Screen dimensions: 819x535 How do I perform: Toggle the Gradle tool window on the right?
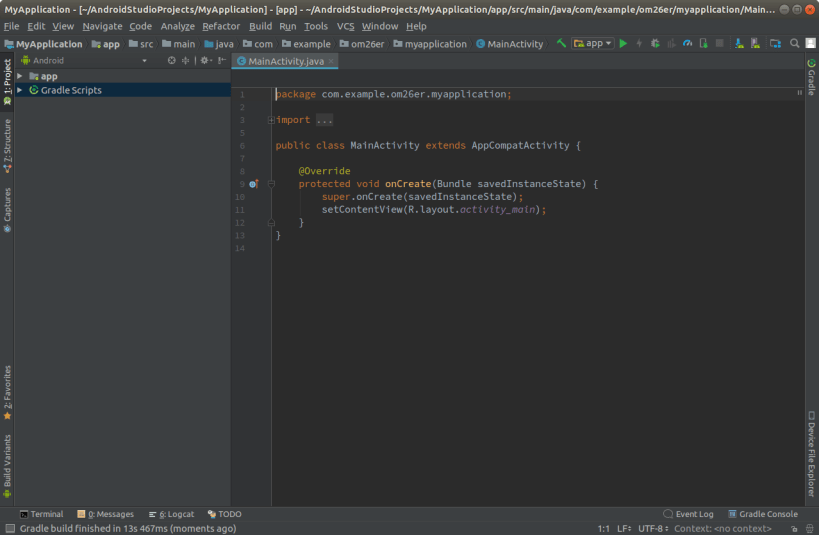coord(811,77)
